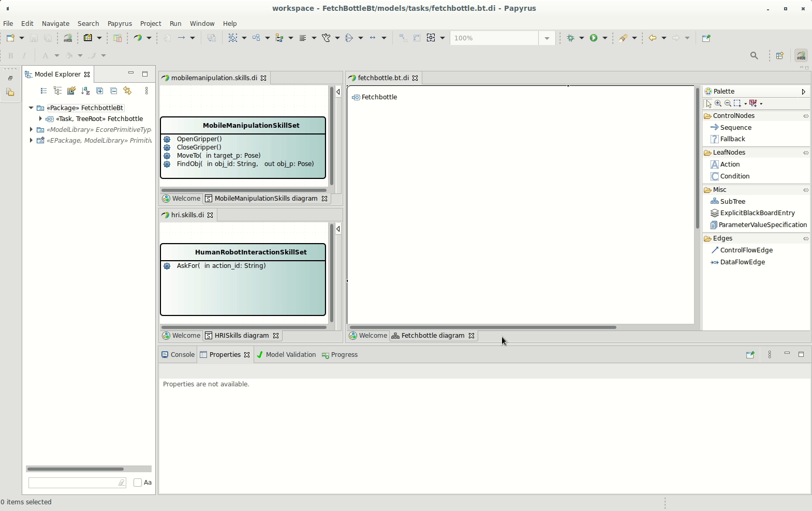Click the Palette zoom in tool
Image resolution: width=812 pixels, height=511 pixels.
[x=718, y=103]
